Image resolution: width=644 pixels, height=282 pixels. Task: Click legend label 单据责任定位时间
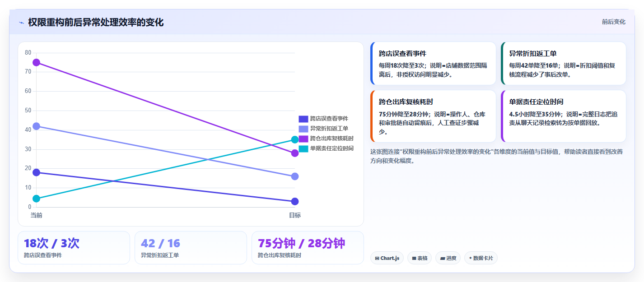pos(332,148)
